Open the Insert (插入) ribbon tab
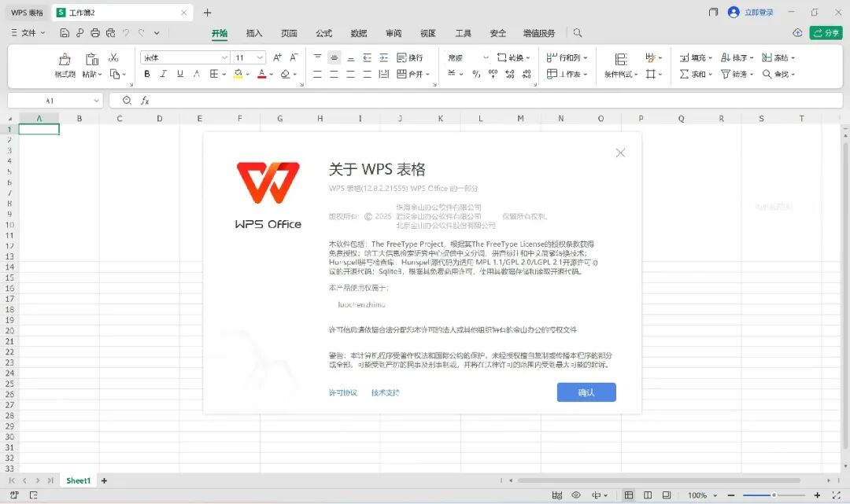 point(254,33)
